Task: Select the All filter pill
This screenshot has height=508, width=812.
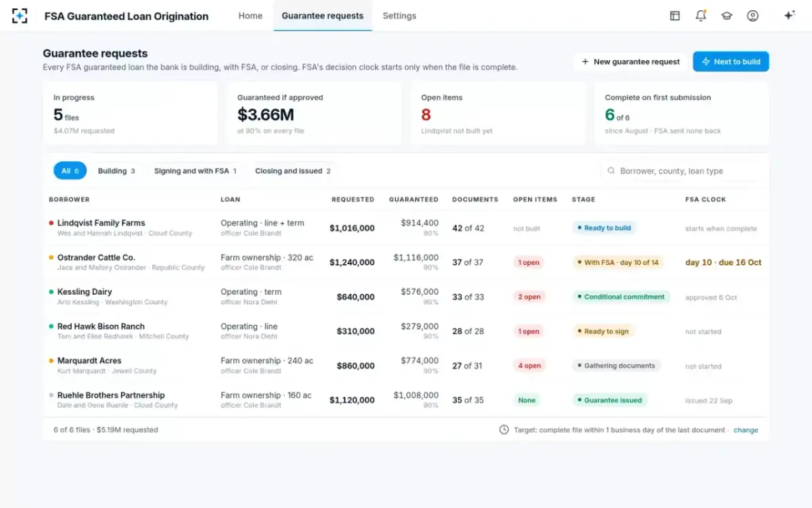Action: [x=70, y=171]
